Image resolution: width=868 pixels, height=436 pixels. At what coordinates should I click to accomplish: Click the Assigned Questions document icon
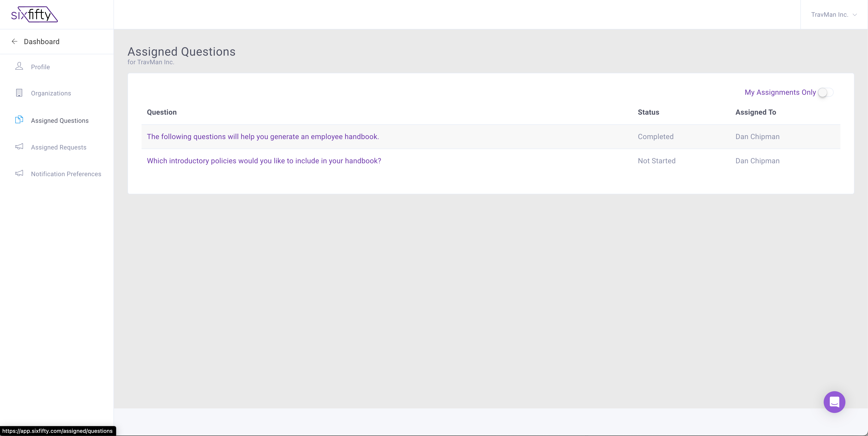coord(19,120)
